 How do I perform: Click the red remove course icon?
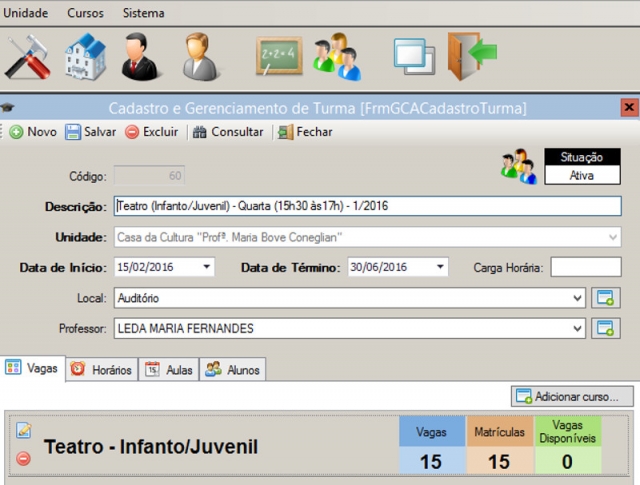click(x=24, y=459)
